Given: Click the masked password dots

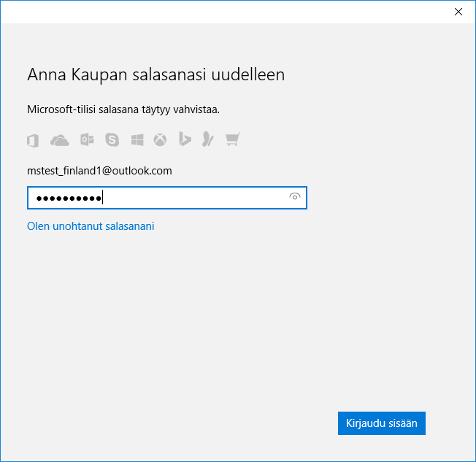Looking at the screenshot, I should click(x=69, y=198).
